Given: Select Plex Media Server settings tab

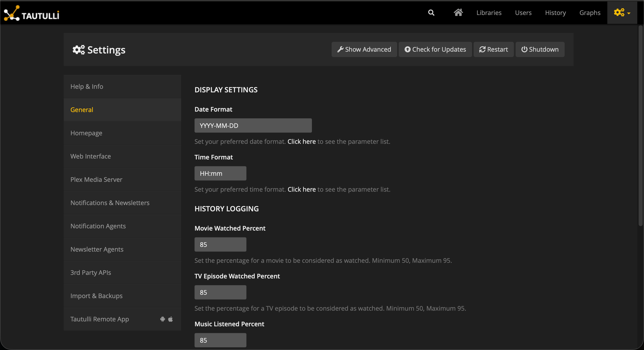Looking at the screenshot, I should pyautogui.click(x=122, y=180).
